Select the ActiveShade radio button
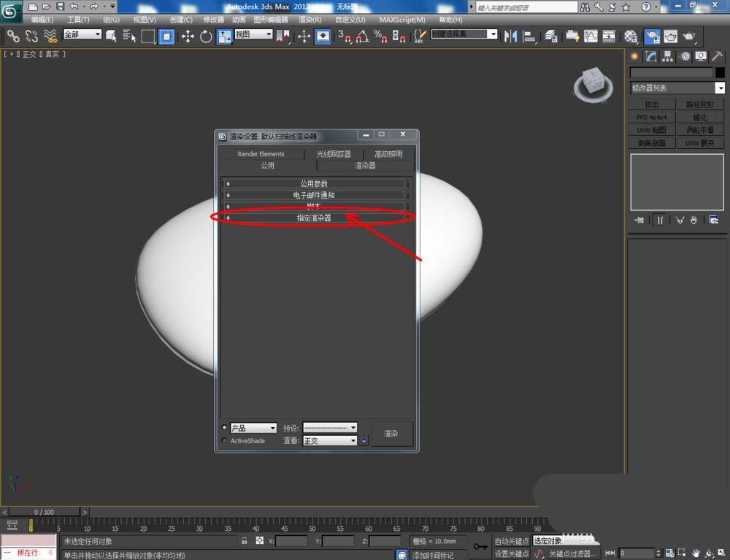Viewport: 730px width, 560px height. point(224,441)
